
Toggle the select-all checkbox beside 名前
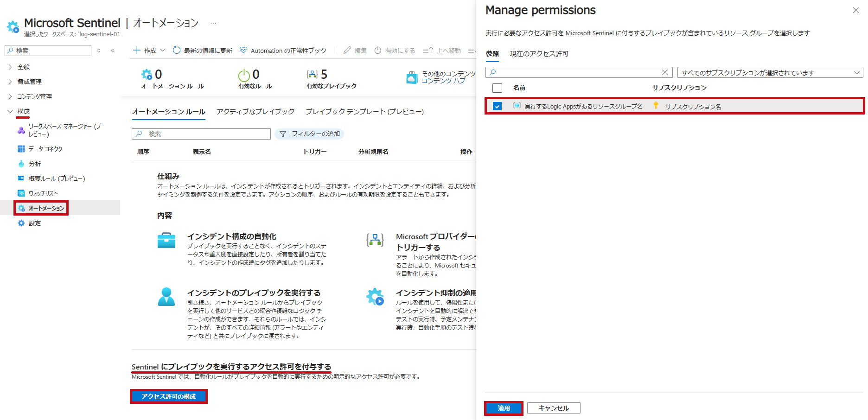coord(497,88)
